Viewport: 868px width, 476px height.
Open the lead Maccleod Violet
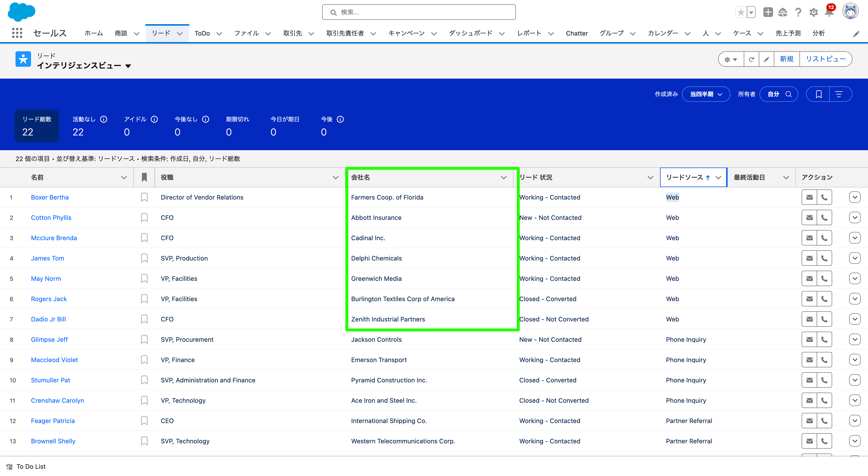(x=54, y=359)
